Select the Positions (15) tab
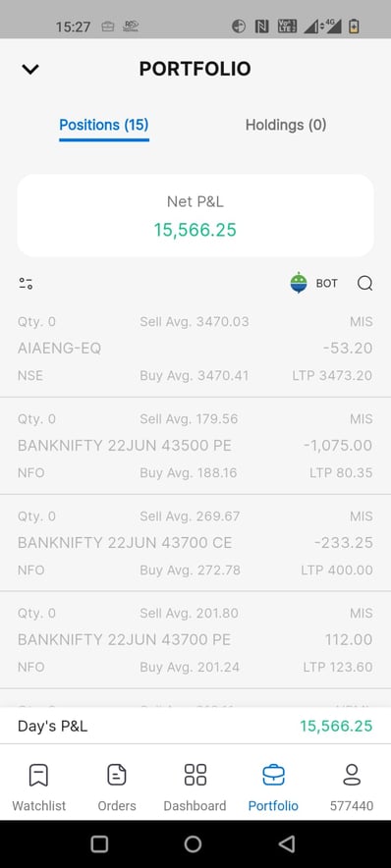Screen dimensions: 391x868 tap(104, 125)
